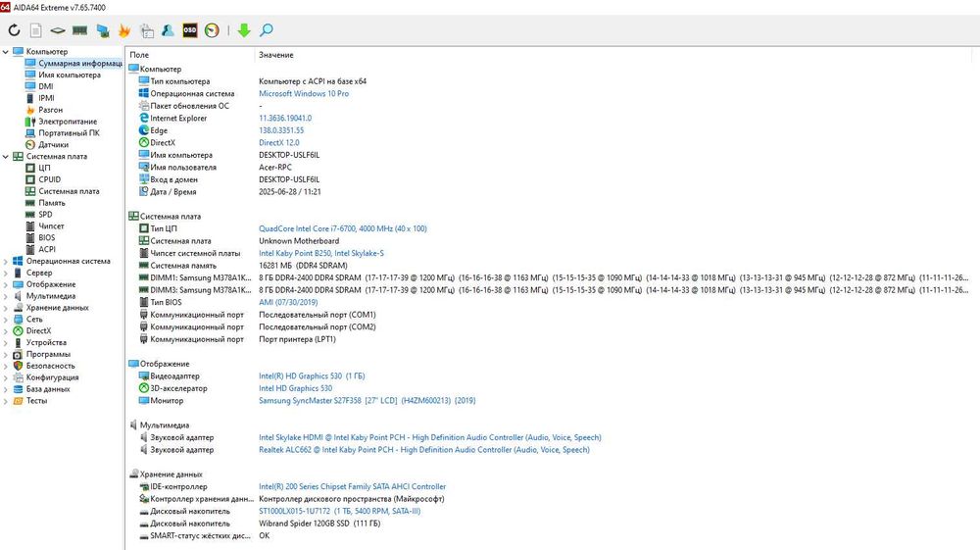The width and height of the screenshot is (980, 550).
Task: Open the ACPI tree item
Action: (x=47, y=249)
